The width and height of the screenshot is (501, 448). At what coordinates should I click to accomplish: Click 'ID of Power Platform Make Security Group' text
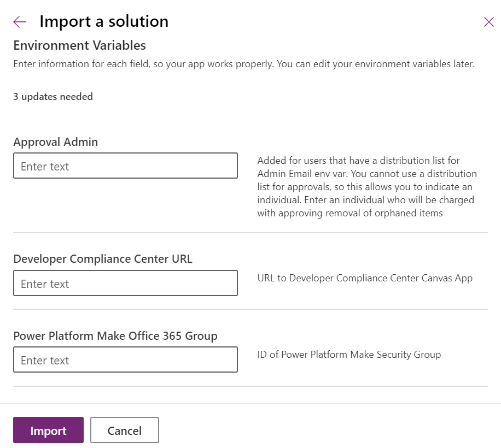point(349,354)
